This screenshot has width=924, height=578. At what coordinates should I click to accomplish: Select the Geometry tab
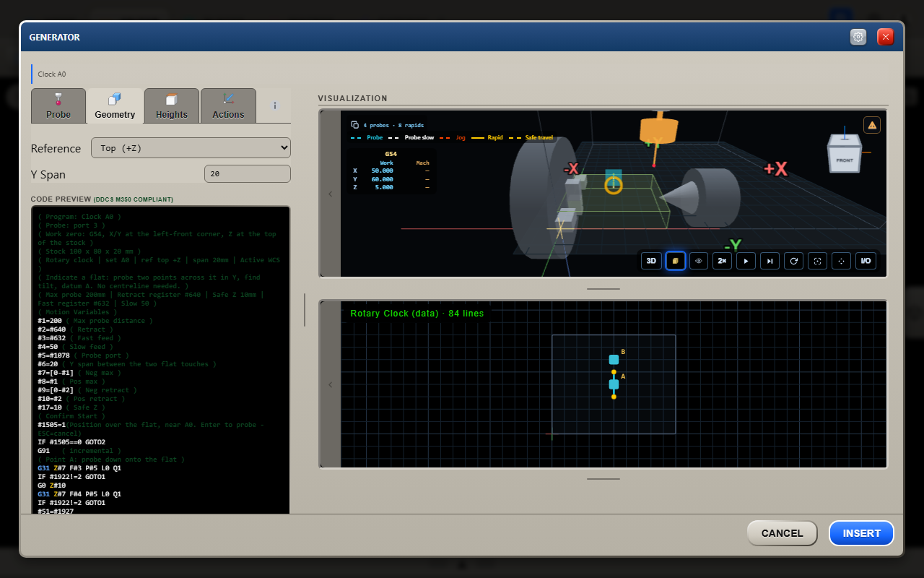[115, 105]
